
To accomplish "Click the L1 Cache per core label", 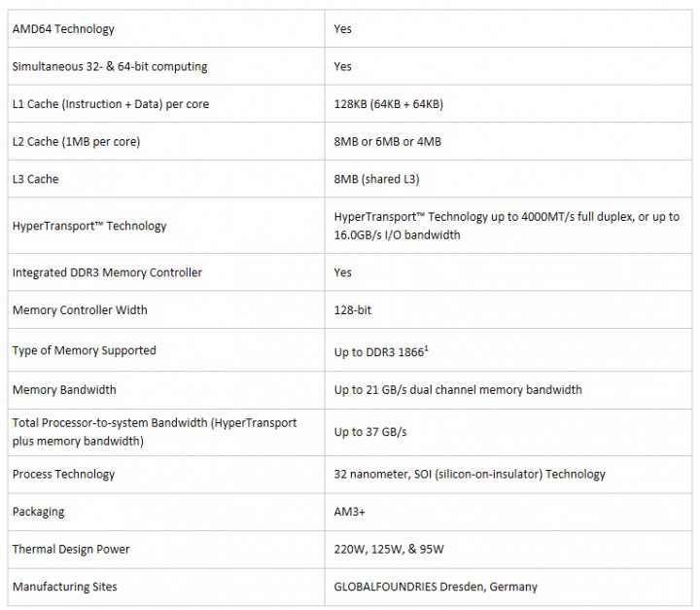I will [x=110, y=104].
